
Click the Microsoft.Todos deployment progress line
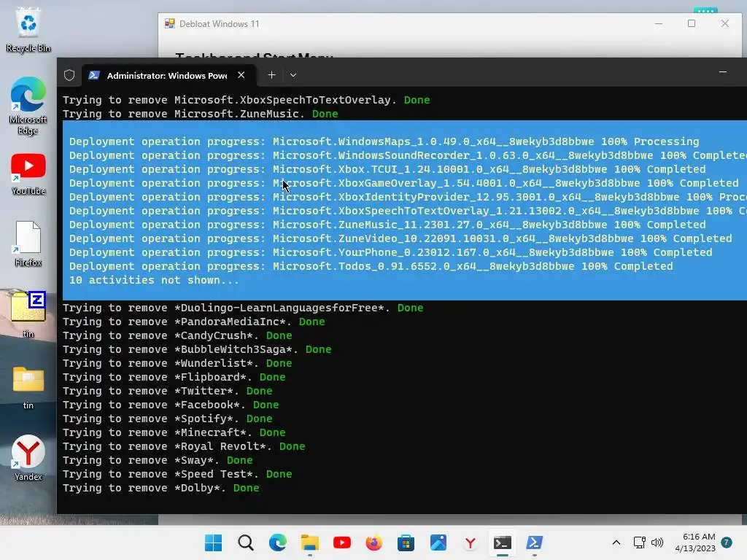[x=371, y=266]
